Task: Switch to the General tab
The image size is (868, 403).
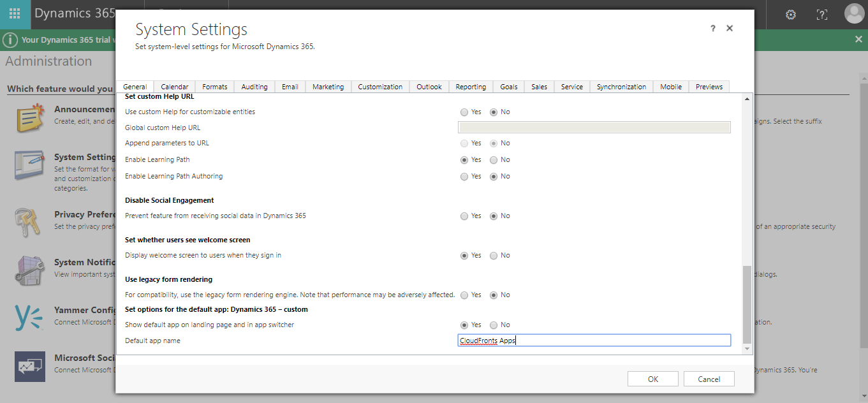Action: coord(135,87)
